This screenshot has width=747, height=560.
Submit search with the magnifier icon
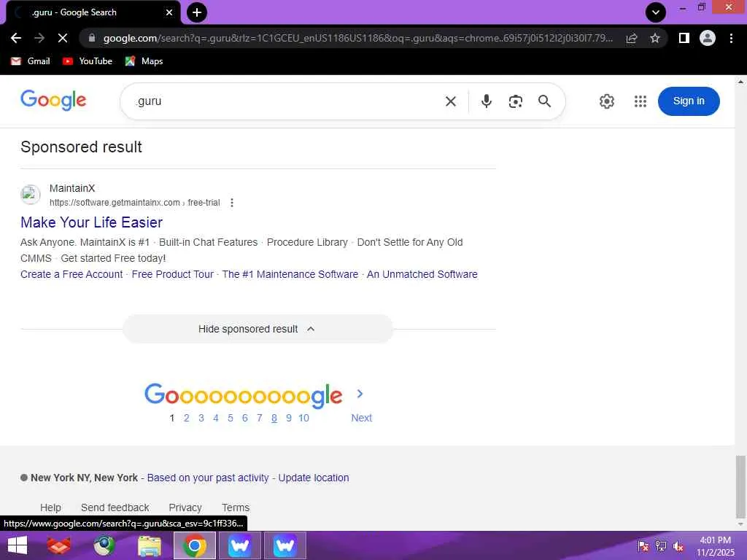544,101
